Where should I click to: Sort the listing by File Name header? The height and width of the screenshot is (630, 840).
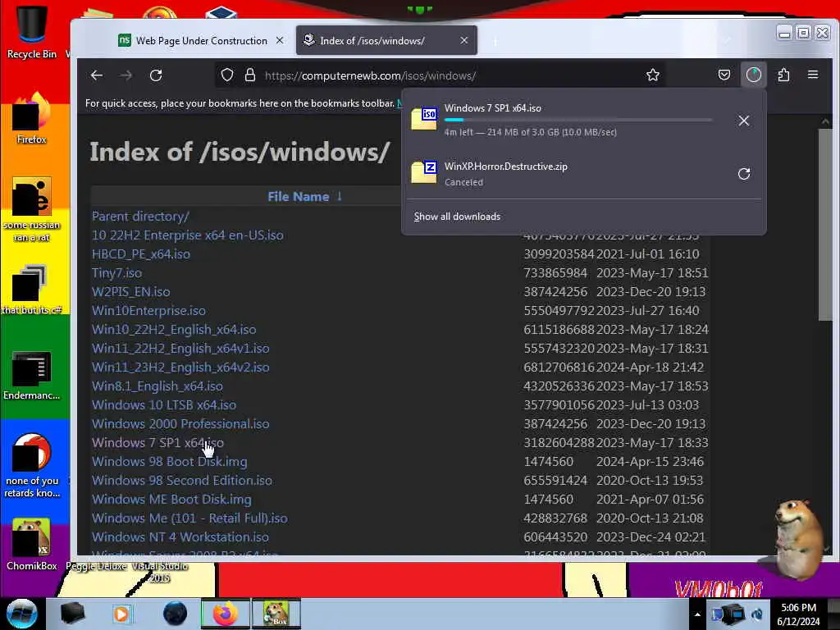299,197
